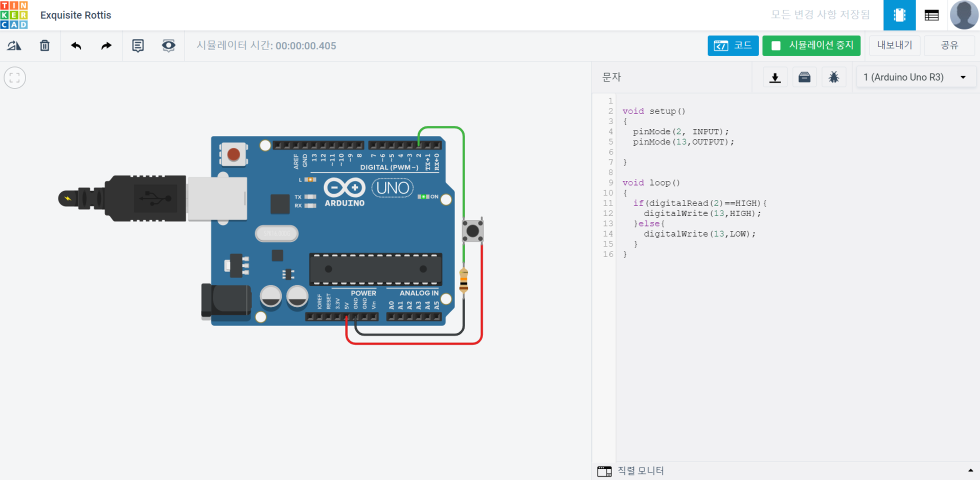Click code line digitalWrite(13,HIGH)
Image resolution: width=980 pixels, height=480 pixels.
click(702, 213)
